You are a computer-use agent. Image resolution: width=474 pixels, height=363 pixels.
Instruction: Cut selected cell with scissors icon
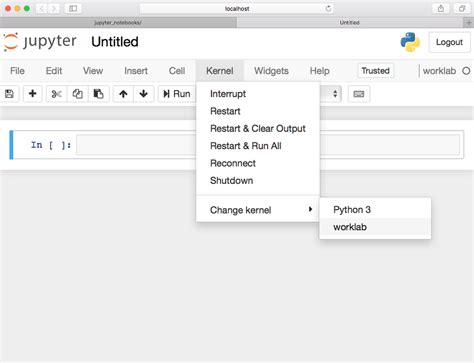[56, 94]
